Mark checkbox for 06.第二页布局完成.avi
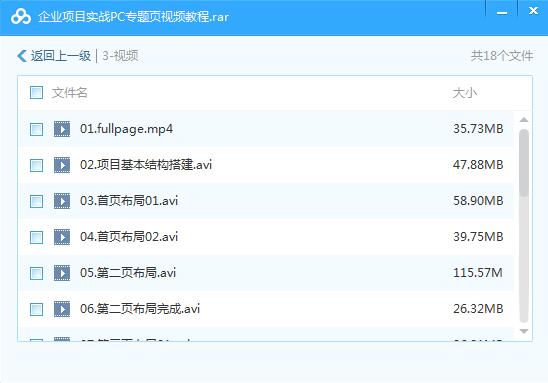Screen dimensions: 548x383 point(36,309)
